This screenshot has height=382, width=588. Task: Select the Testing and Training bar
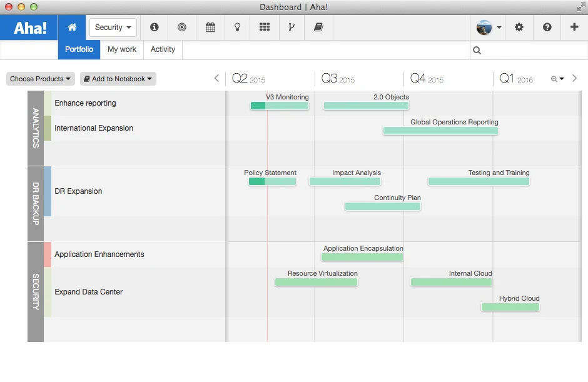(x=479, y=181)
